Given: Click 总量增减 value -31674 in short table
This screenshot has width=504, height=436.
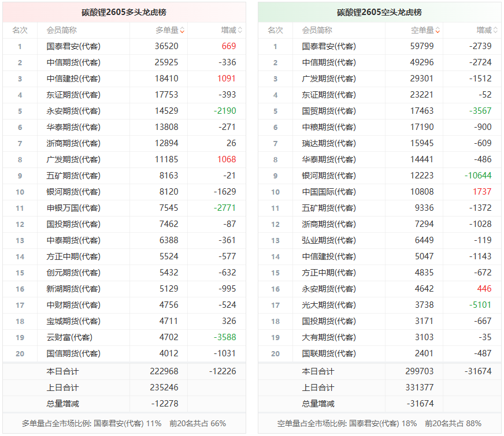Looking at the screenshot, I should click(x=420, y=404).
